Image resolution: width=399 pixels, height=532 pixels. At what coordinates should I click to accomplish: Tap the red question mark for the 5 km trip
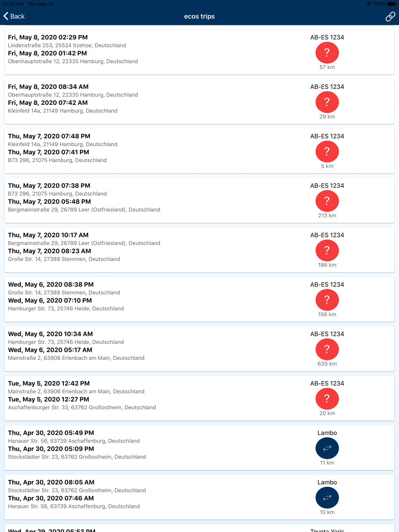(x=327, y=152)
